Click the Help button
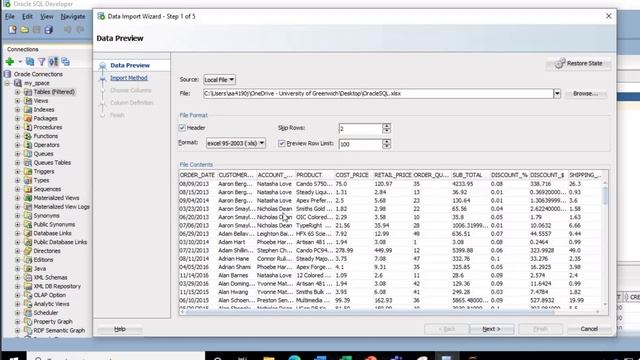 [120, 329]
